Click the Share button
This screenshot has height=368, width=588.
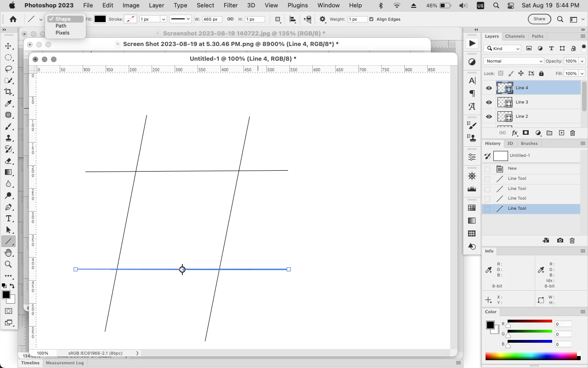[539, 19]
